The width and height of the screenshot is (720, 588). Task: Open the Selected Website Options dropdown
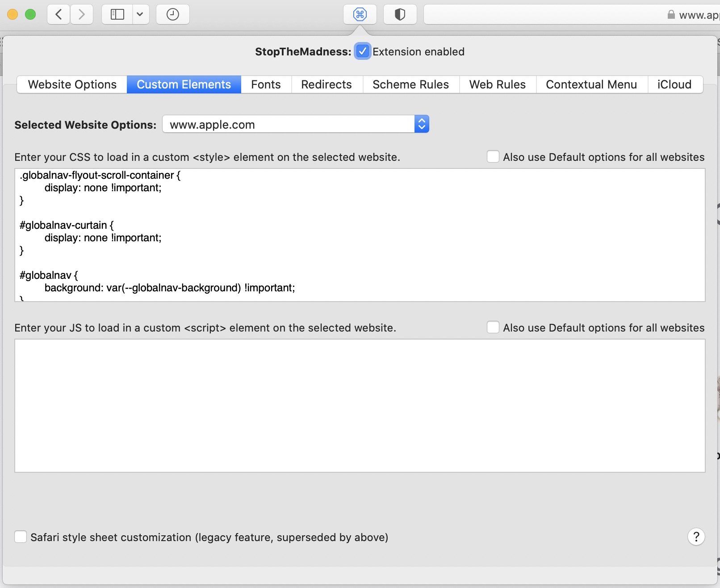pyautogui.click(x=296, y=124)
